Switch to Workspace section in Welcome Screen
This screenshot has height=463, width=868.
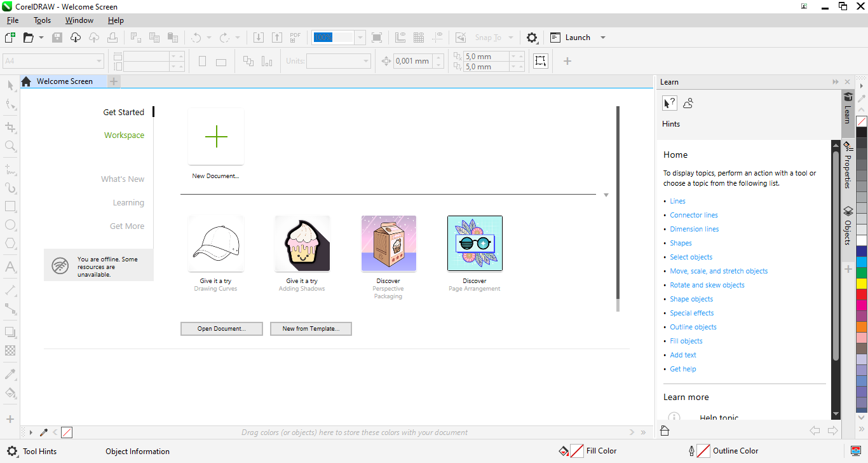(x=124, y=135)
